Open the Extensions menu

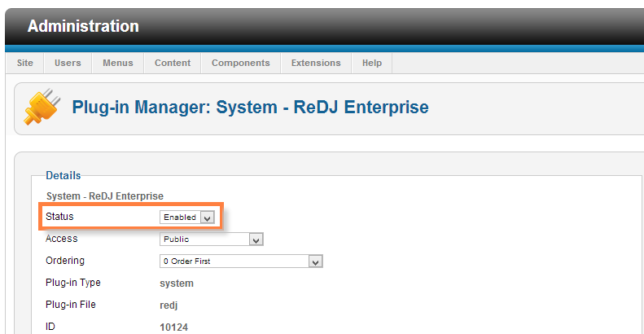316,63
